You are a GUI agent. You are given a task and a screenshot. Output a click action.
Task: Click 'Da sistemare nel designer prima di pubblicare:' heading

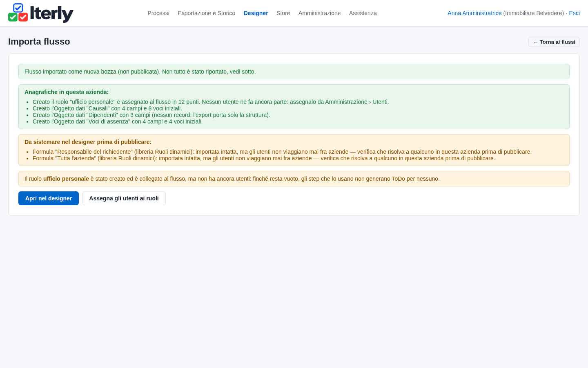pos(88,142)
